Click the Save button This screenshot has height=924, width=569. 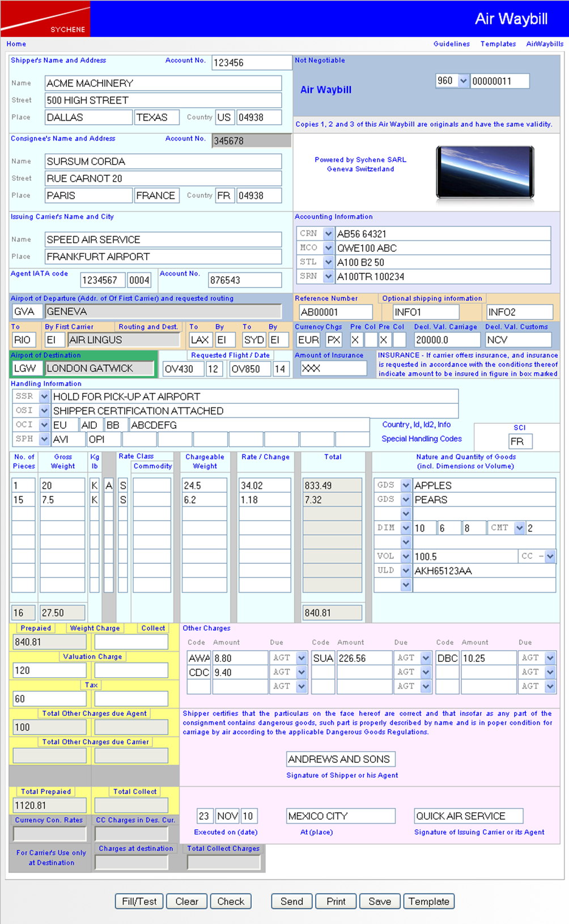point(380,901)
